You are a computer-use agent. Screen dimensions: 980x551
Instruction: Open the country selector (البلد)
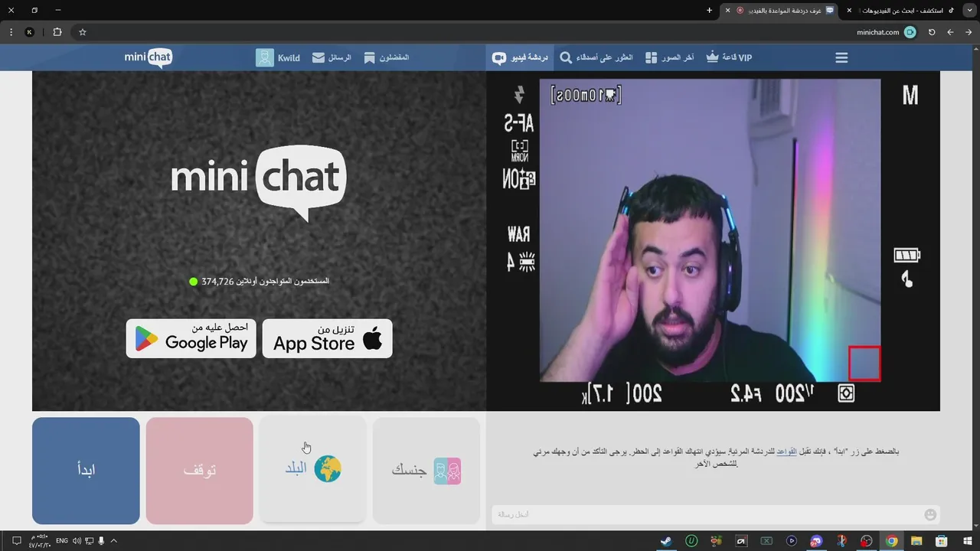(312, 471)
